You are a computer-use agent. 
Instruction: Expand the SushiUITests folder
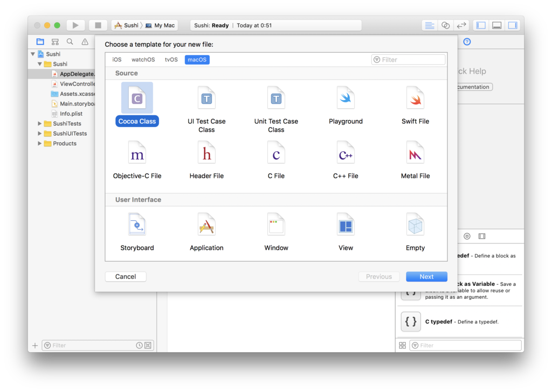click(x=40, y=133)
